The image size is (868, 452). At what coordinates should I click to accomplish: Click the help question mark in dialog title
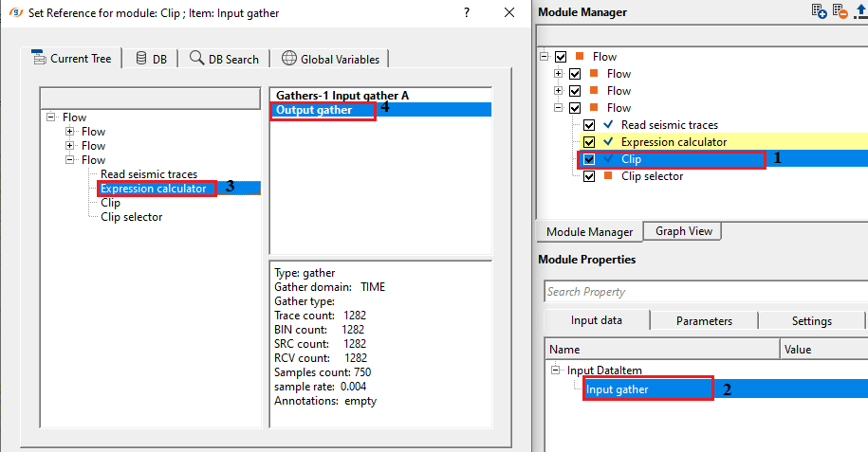466,11
